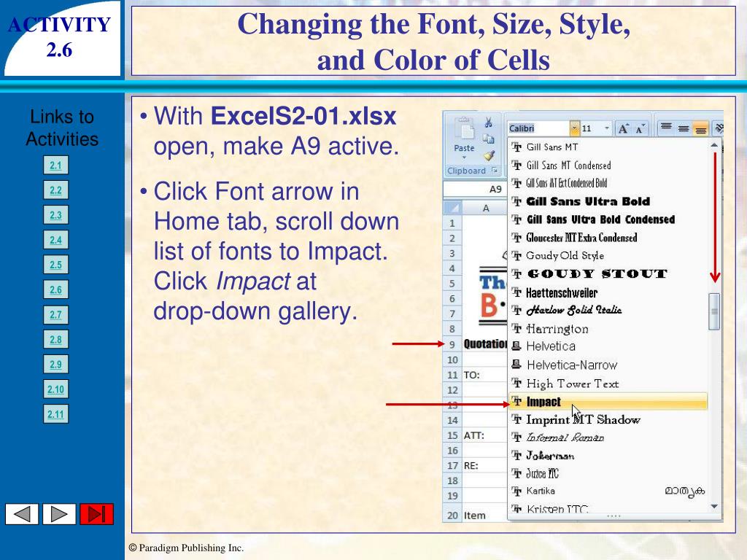The height and width of the screenshot is (560, 747).
Task: Click the font size box showing 11
Action: [592, 128]
